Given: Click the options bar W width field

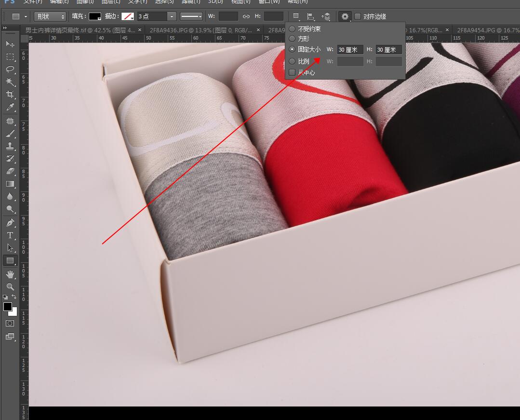Looking at the screenshot, I should pyautogui.click(x=228, y=16).
